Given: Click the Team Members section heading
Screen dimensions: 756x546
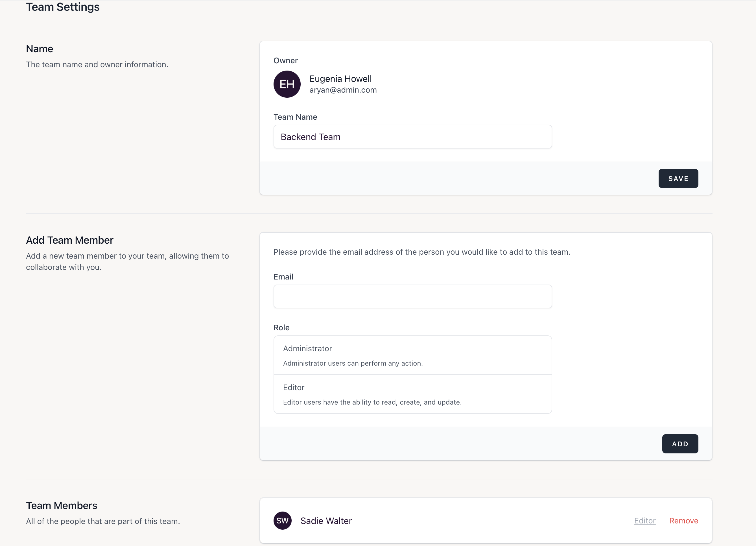Looking at the screenshot, I should pyautogui.click(x=62, y=505).
